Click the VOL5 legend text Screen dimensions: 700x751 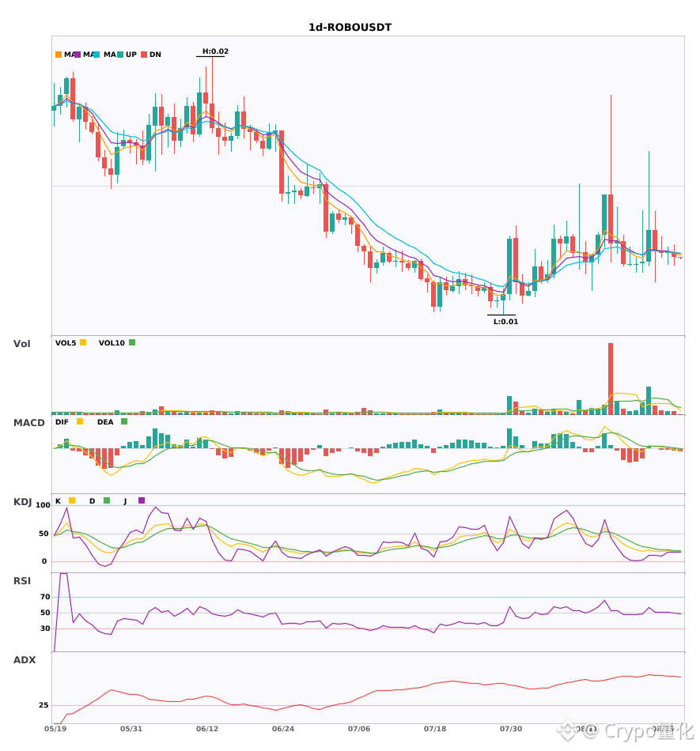coord(66,343)
